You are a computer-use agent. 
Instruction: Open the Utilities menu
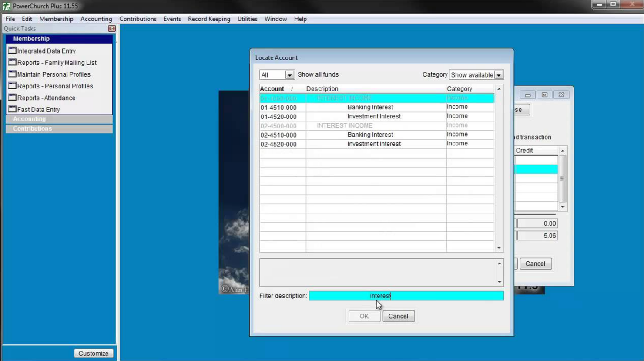(247, 19)
